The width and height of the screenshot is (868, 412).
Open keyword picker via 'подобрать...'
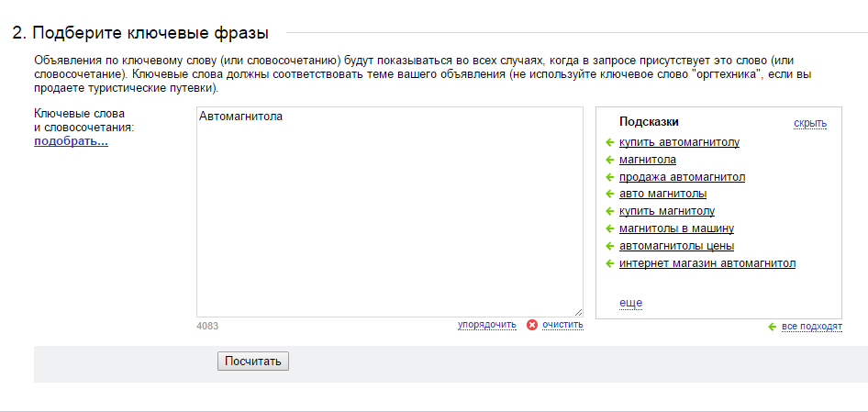pyautogui.click(x=71, y=141)
